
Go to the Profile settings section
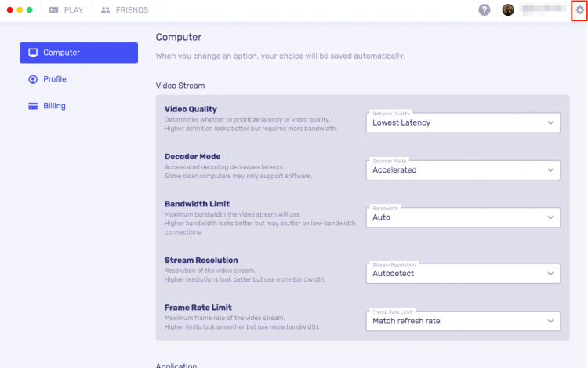click(x=55, y=79)
